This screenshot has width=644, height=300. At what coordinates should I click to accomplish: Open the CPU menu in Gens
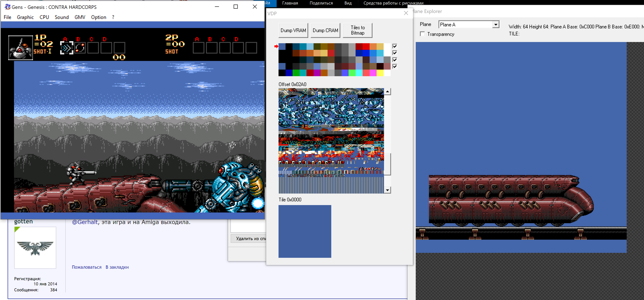pos(44,17)
